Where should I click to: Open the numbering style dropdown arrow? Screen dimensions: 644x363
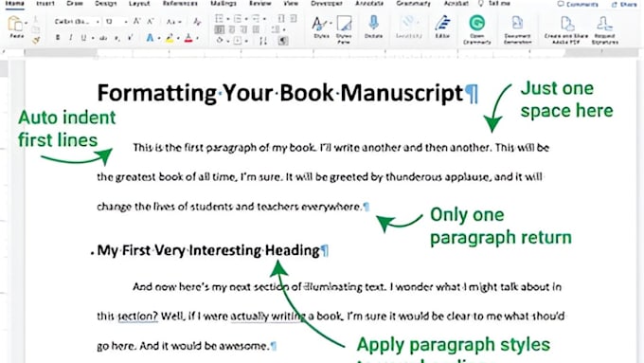[x=246, y=19]
